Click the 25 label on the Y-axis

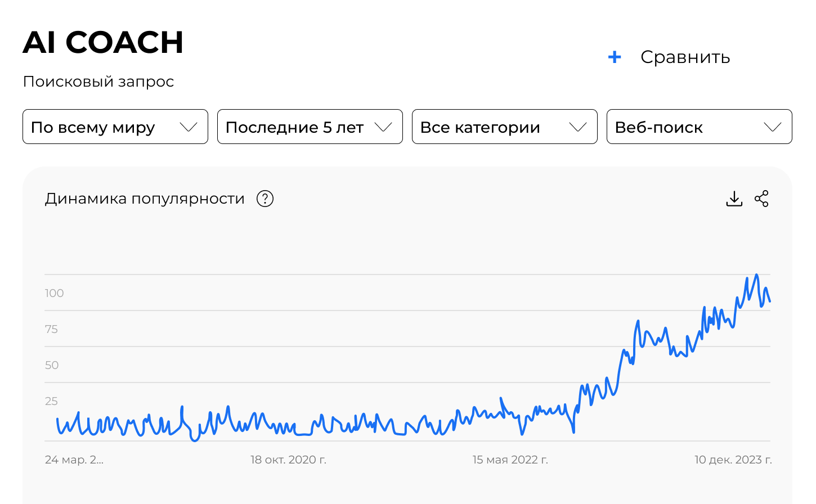tap(51, 401)
